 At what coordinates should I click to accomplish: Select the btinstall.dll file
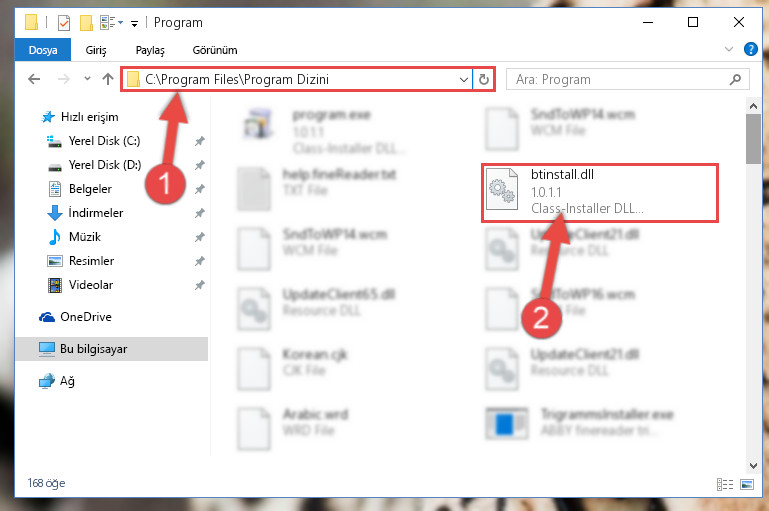coord(600,193)
